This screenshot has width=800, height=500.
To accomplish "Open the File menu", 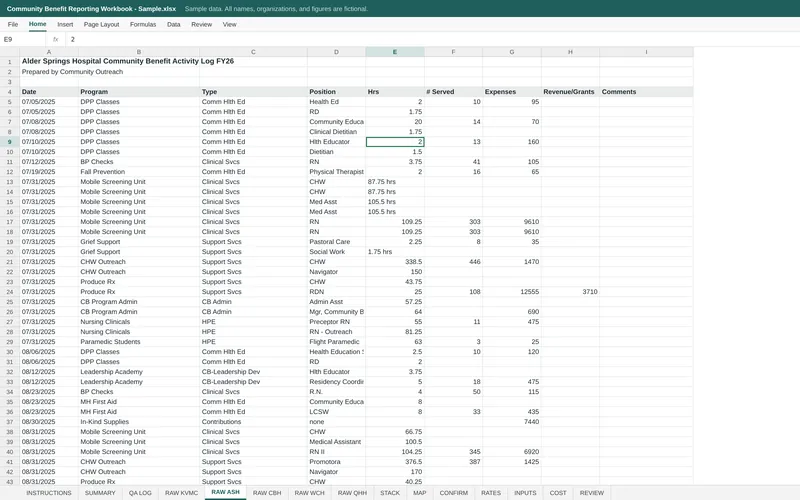I will [13, 24].
